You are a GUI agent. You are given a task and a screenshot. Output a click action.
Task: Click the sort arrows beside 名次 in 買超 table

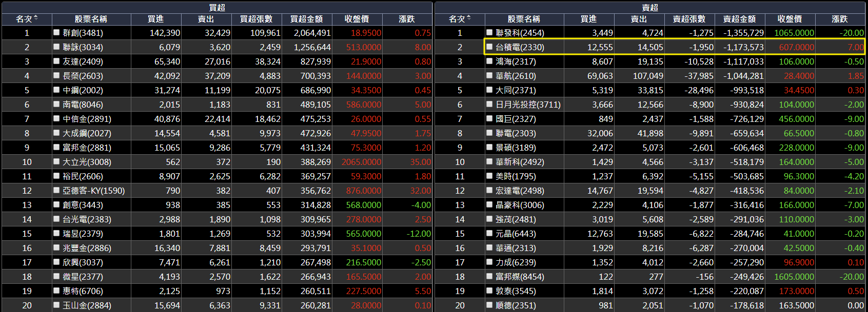(36, 18)
